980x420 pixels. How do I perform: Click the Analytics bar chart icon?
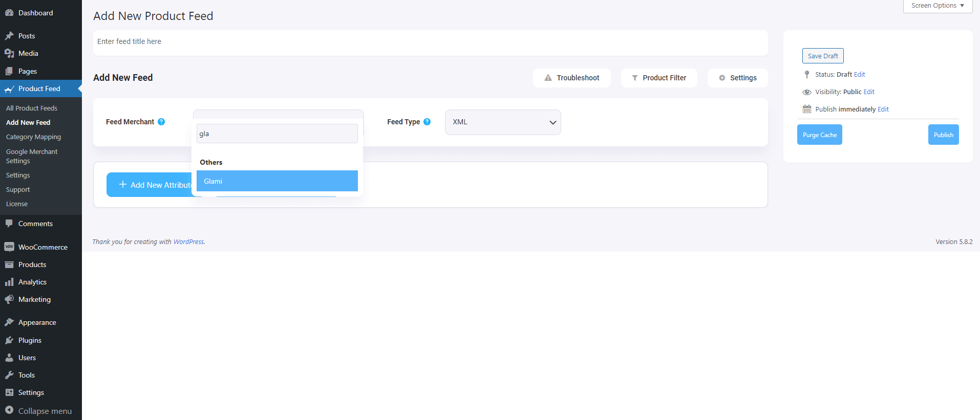[x=9, y=282]
